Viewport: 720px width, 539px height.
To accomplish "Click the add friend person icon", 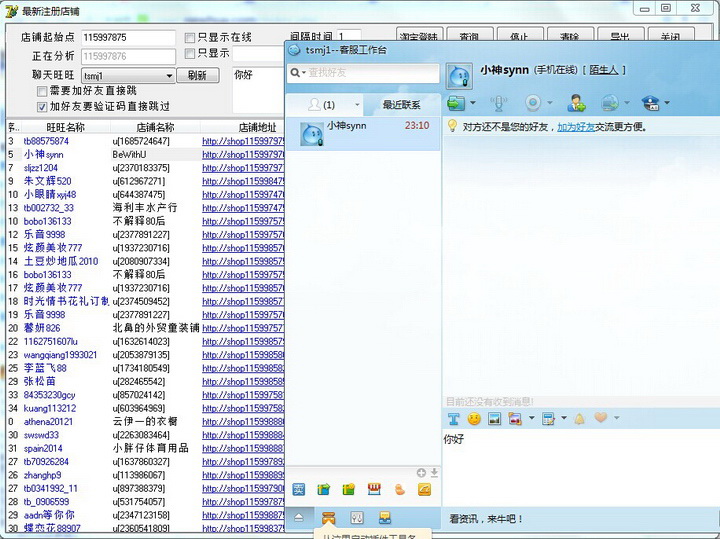I will coord(576,103).
